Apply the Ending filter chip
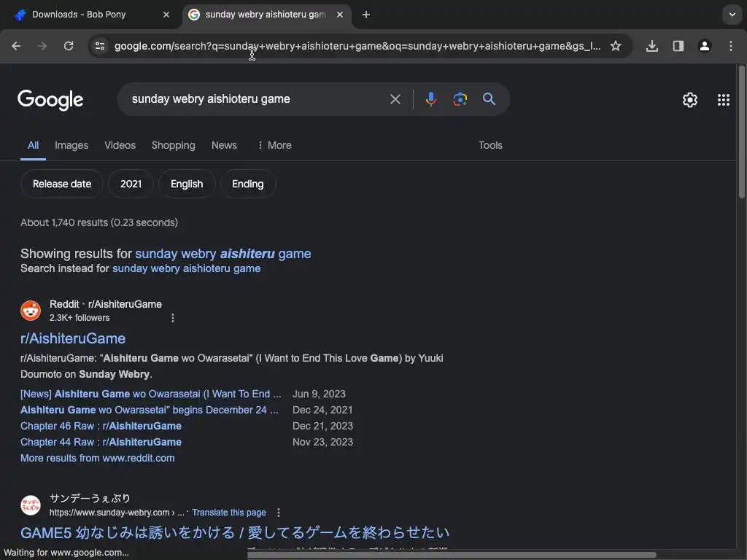 (248, 184)
